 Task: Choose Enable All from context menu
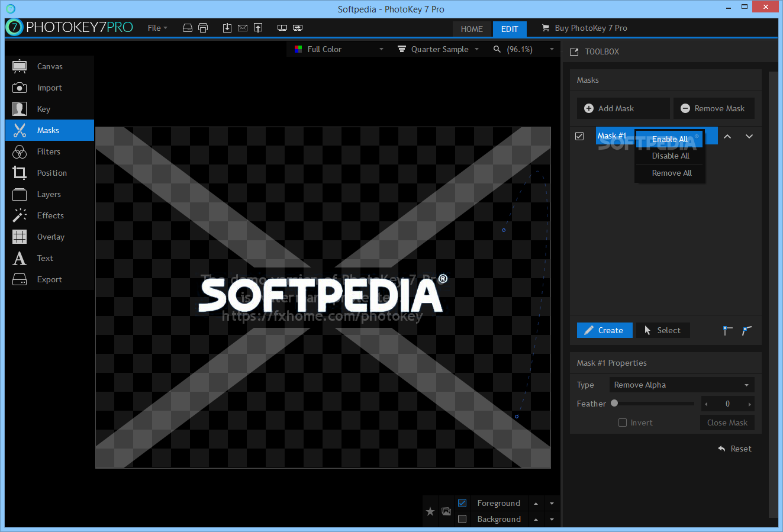670,139
